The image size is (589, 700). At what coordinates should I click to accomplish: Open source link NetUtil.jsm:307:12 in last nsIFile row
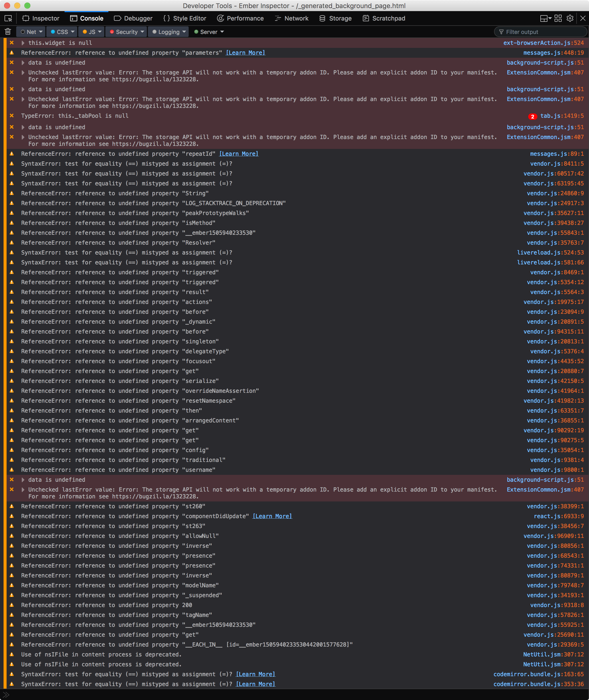pyautogui.click(x=554, y=664)
